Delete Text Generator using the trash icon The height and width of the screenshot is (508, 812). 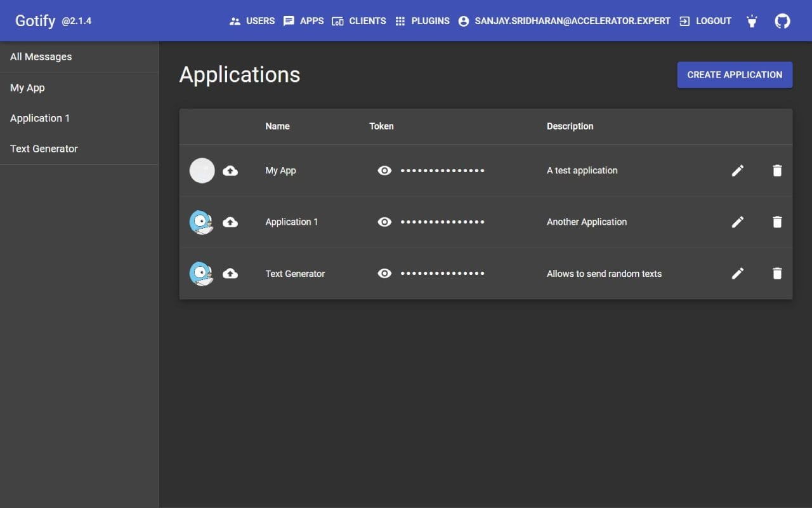coord(776,273)
